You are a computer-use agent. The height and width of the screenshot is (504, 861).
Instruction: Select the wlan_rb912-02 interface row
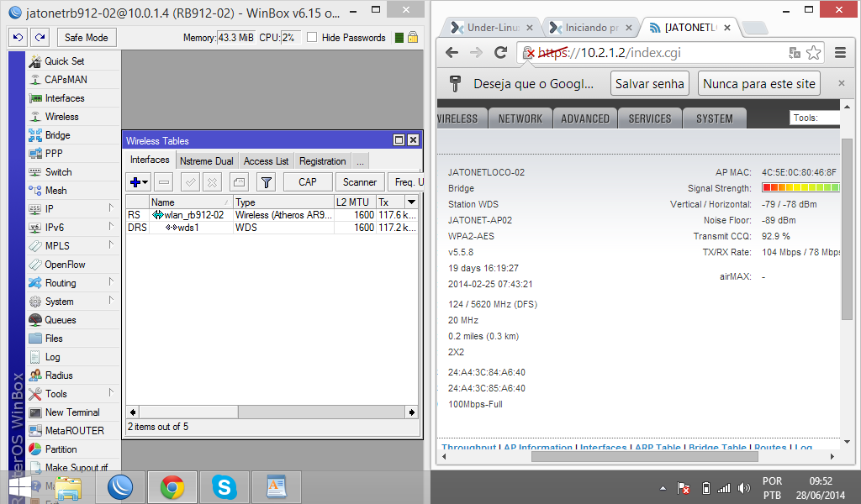[272, 215]
